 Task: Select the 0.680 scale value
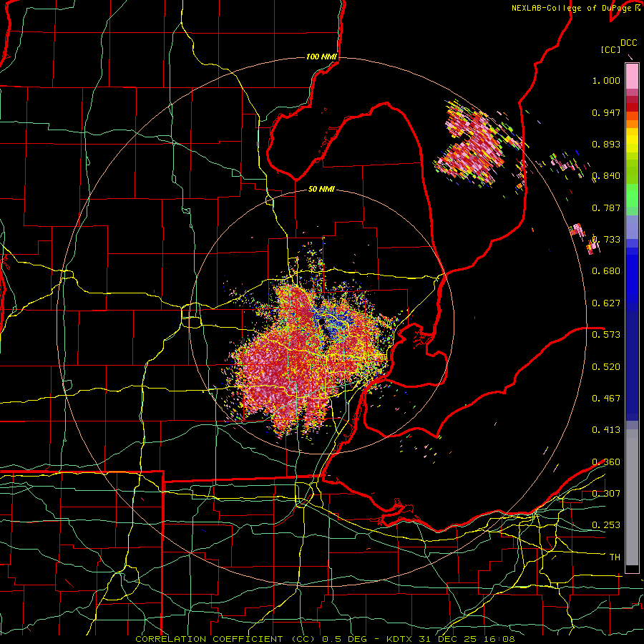tap(606, 271)
